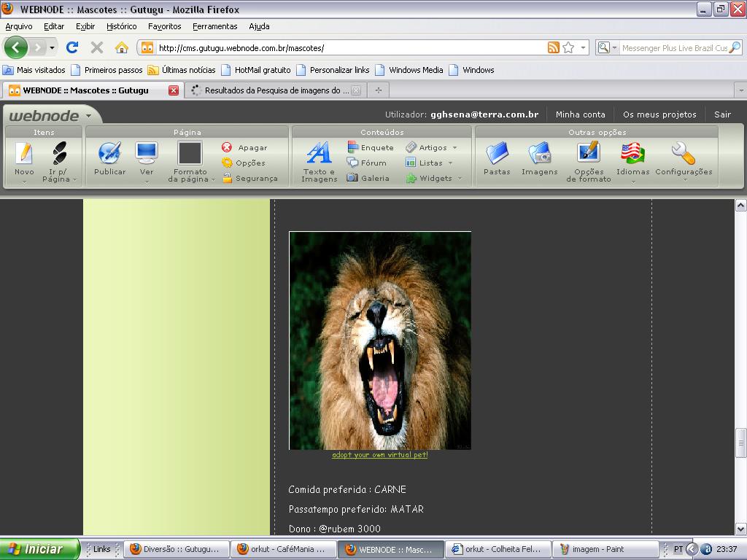747x560 pixels.
Task: Click the Iniciar start button
Action: click(39, 549)
